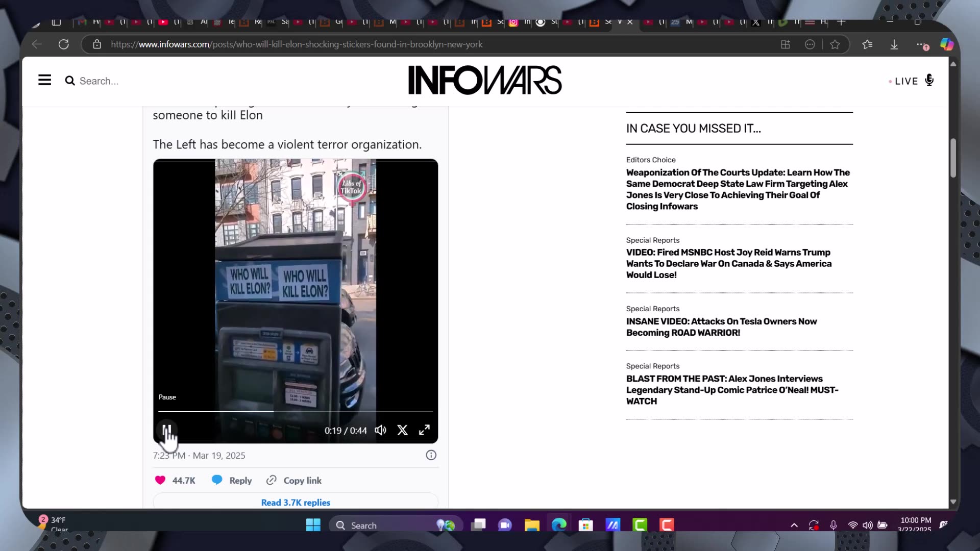Like the tweet with the heart icon
Screen dimensions: 980x551
(160, 480)
